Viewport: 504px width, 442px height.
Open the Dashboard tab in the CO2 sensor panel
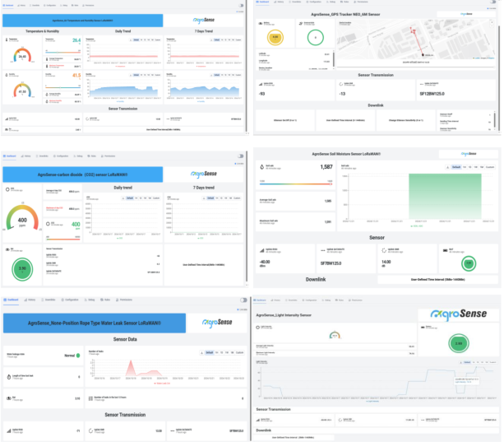click(10, 156)
